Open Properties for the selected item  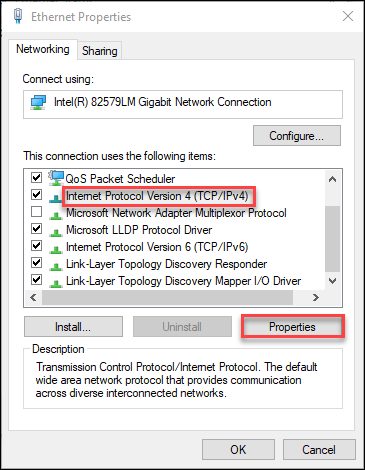point(292,327)
